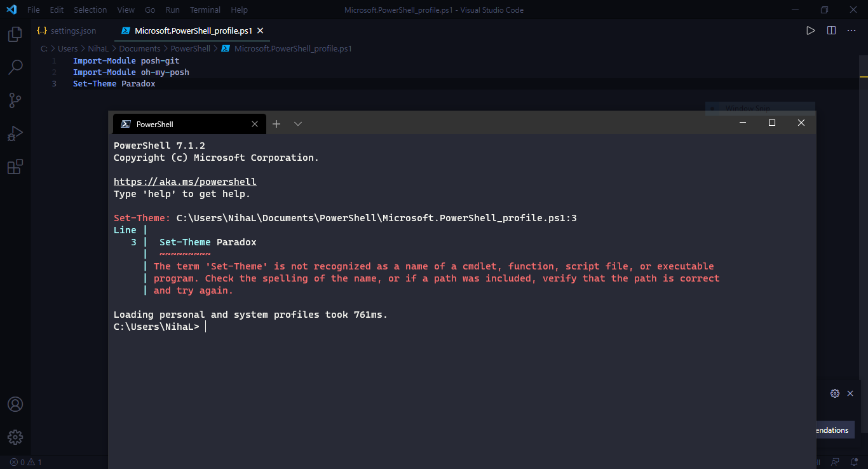Open the Terminal menu
The image size is (868, 469).
pos(205,10)
